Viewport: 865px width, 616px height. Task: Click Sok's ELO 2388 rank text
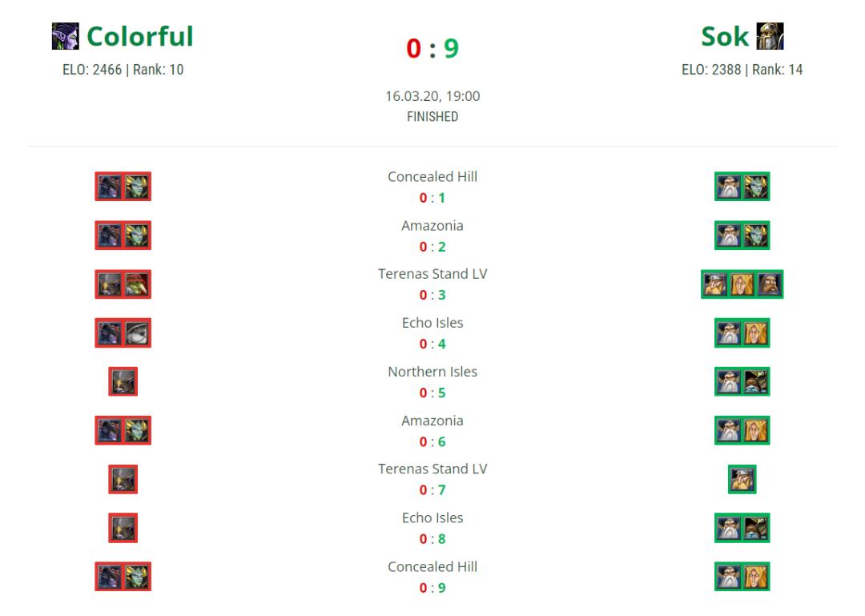tap(742, 70)
